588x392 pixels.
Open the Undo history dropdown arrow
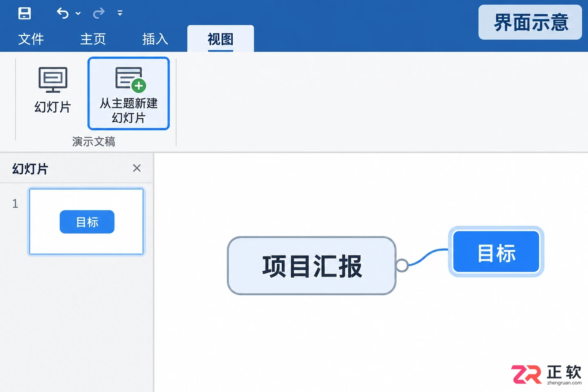[x=78, y=13]
